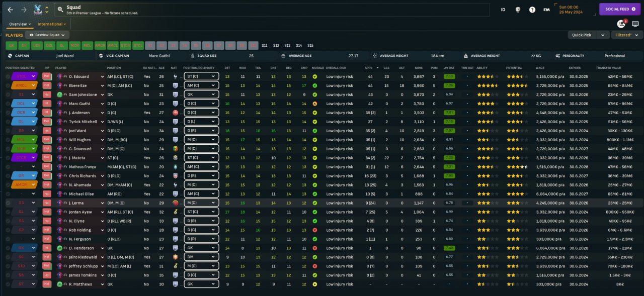Click the search magnifier icon
Viewport: 644px width, 296px height.
60,9
